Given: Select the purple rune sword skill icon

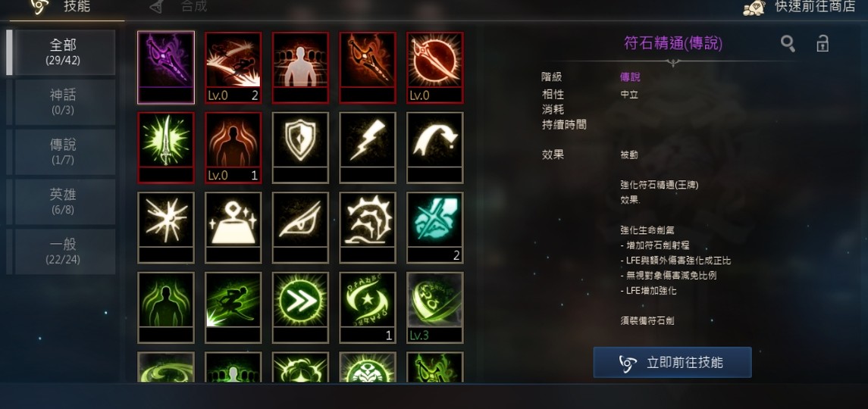Looking at the screenshot, I should [x=166, y=67].
